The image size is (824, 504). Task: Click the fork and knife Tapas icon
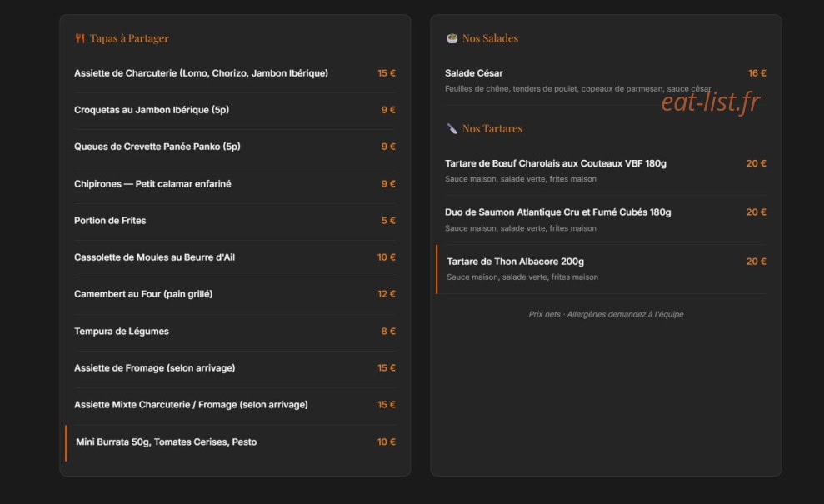80,38
